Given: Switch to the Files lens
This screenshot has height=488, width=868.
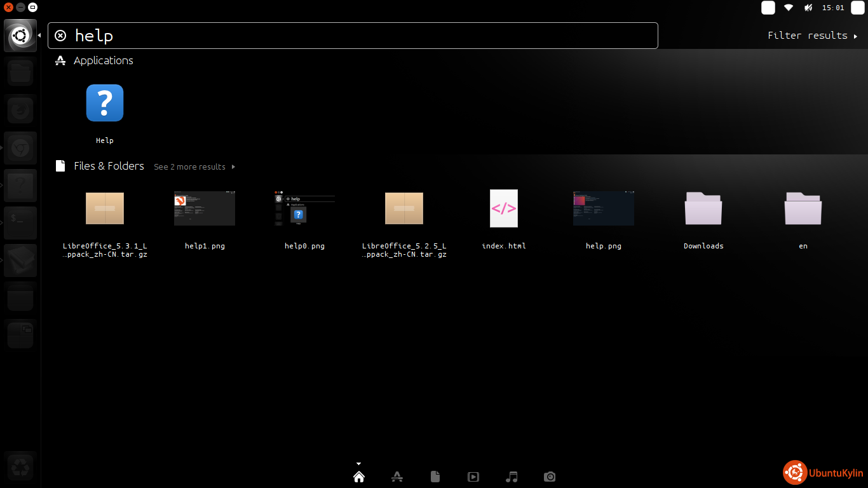Looking at the screenshot, I should pos(435,477).
